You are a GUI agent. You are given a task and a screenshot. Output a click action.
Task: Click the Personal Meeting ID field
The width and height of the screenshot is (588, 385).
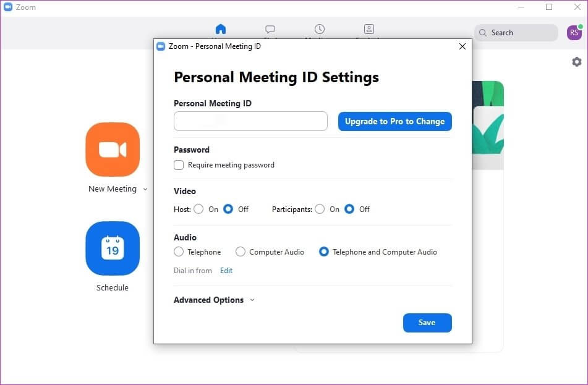[x=250, y=121]
